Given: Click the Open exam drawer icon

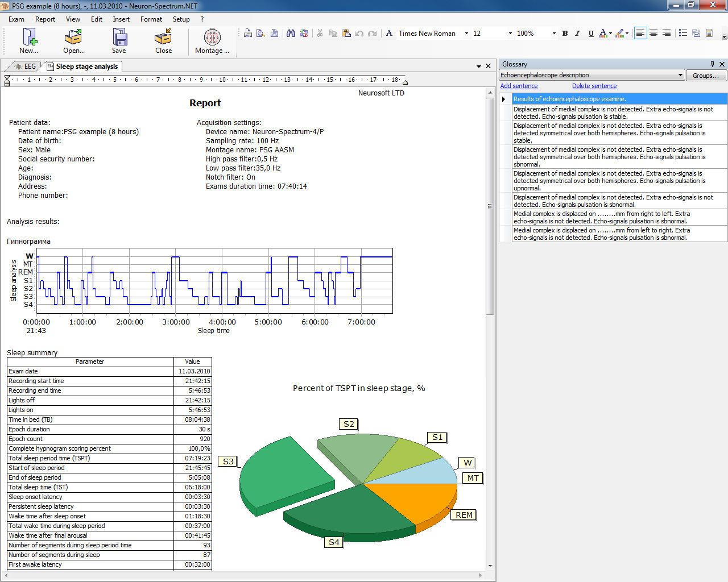Looking at the screenshot, I should point(73,38).
